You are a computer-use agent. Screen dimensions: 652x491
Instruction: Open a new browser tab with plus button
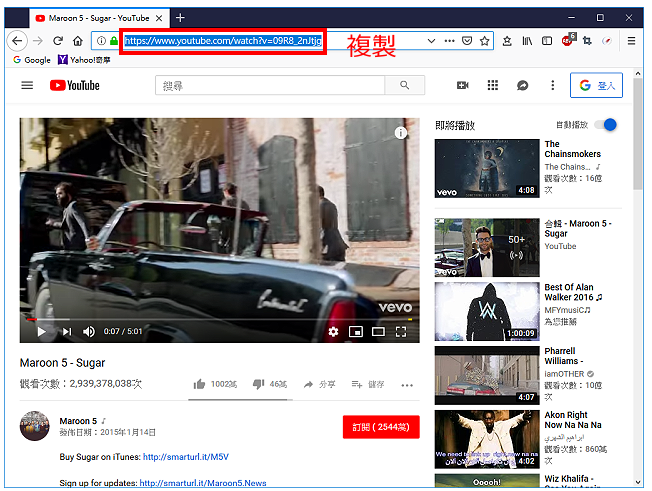point(180,17)
